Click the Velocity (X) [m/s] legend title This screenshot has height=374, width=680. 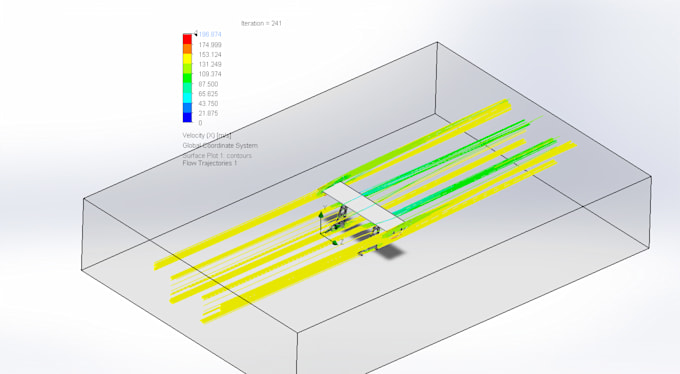point(207,135)
